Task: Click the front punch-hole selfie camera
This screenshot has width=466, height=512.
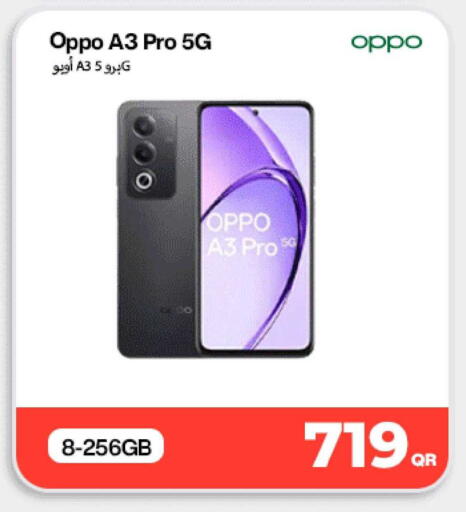Action: 256,113
